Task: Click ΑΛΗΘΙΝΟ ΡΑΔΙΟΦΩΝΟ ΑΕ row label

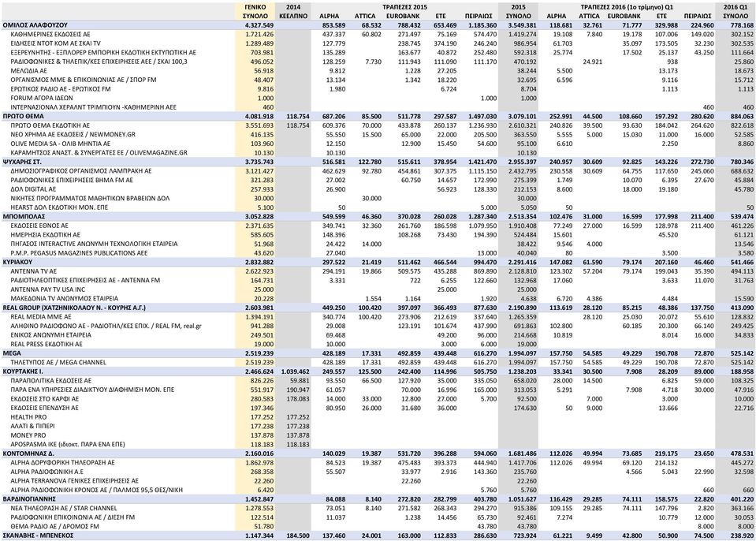Action: [x=106, y=326]
